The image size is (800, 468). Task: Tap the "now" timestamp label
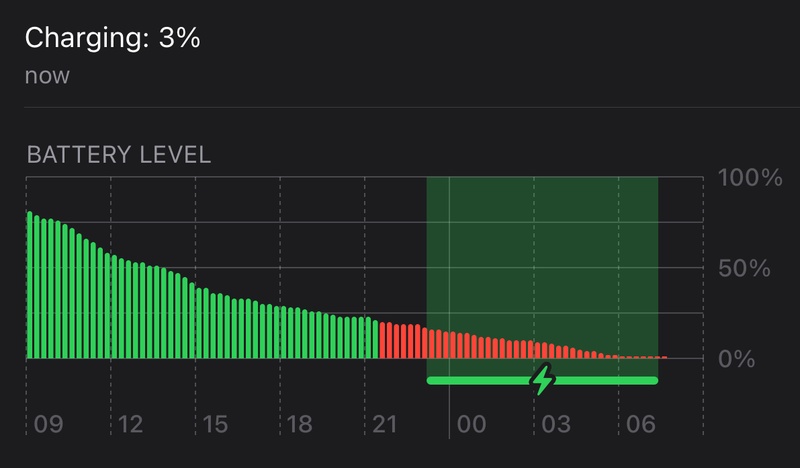pos(47,76)
